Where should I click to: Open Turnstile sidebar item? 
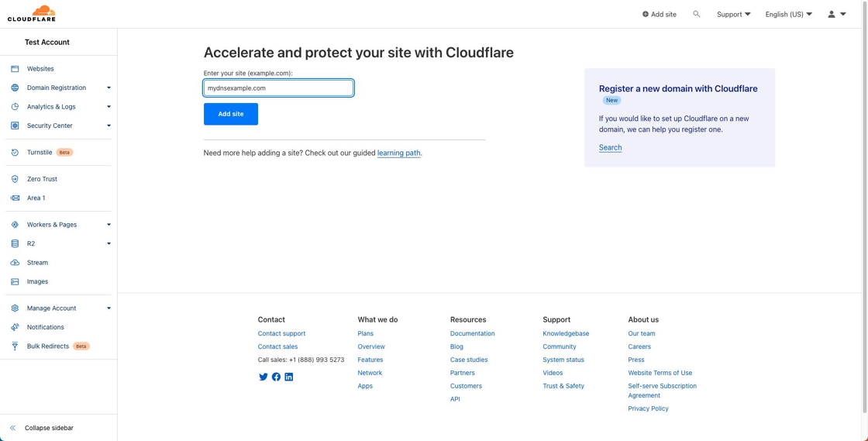40,152
